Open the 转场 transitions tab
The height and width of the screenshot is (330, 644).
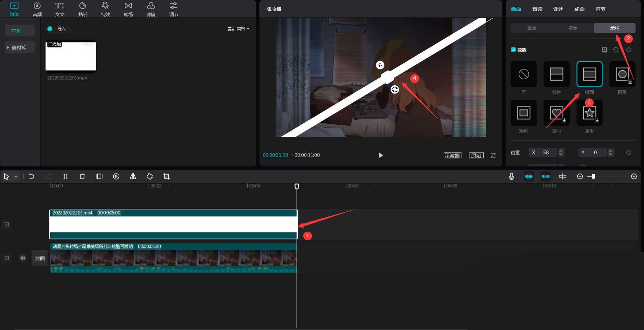128,9
